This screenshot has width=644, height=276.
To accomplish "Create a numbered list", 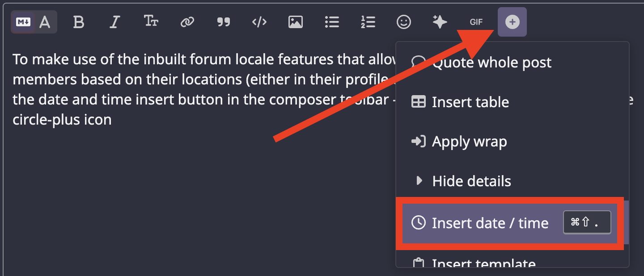I will tap(368, 22).
